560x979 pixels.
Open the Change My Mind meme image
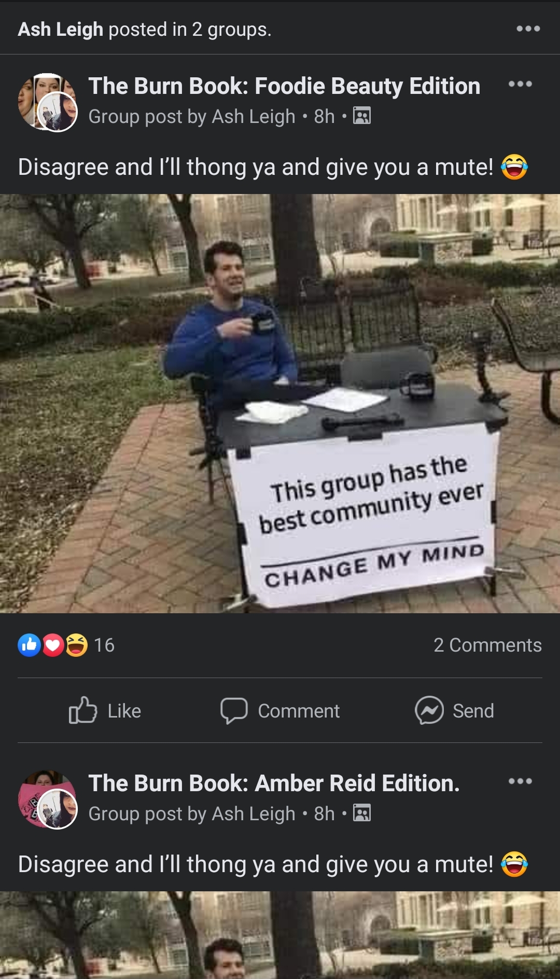280,404
